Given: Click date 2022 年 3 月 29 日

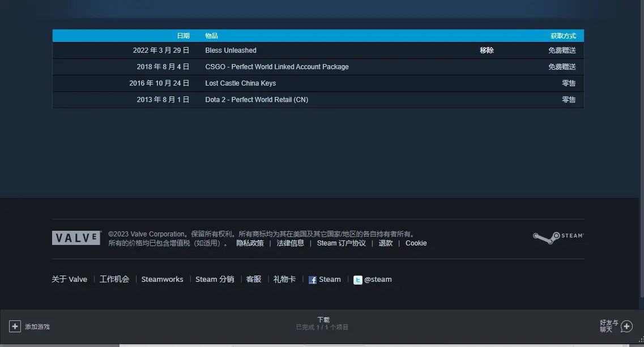Looking at the screenshot, I should 161,50.
